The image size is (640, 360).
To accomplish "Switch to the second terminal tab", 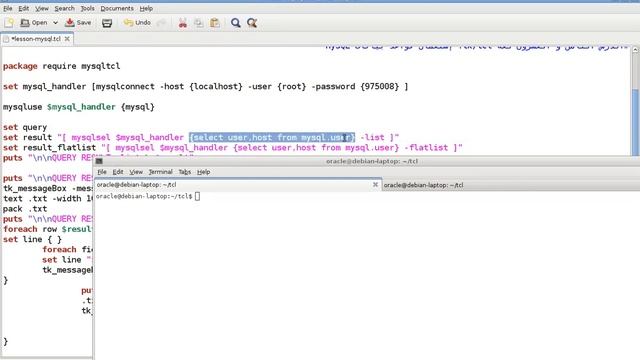I will pyautogui.click(x=511, y=185).
